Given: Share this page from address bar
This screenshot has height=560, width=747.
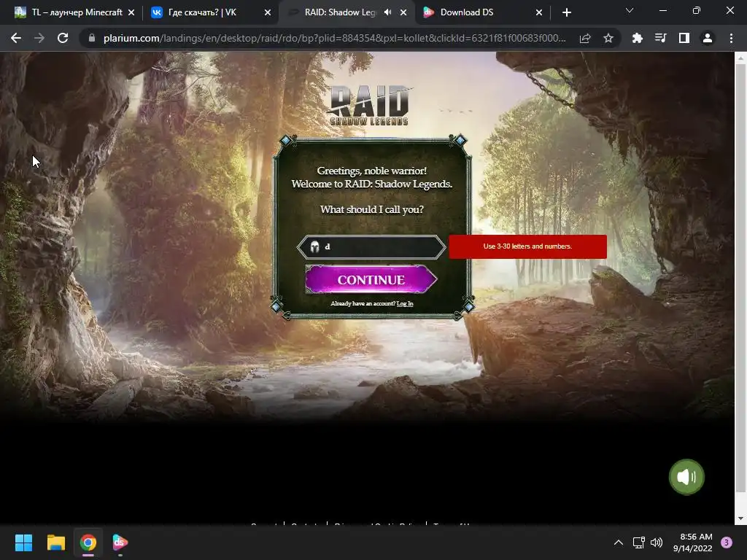Looking at the screenshot, I should [585, 38].
